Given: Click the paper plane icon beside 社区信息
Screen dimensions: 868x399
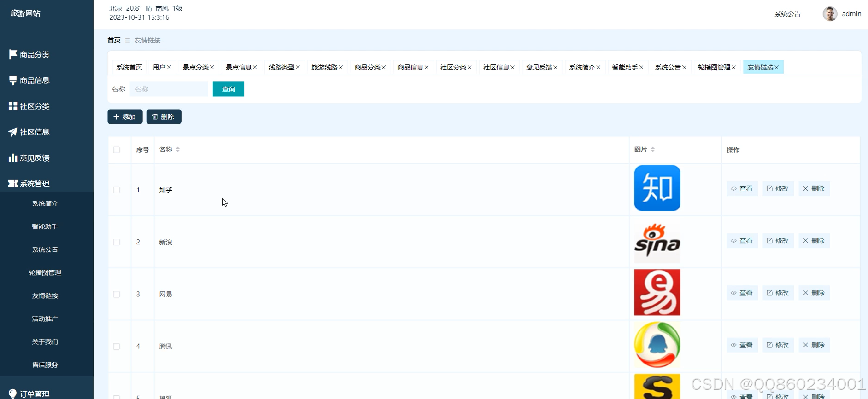Looking at the screenshot, I should (13, 132).
